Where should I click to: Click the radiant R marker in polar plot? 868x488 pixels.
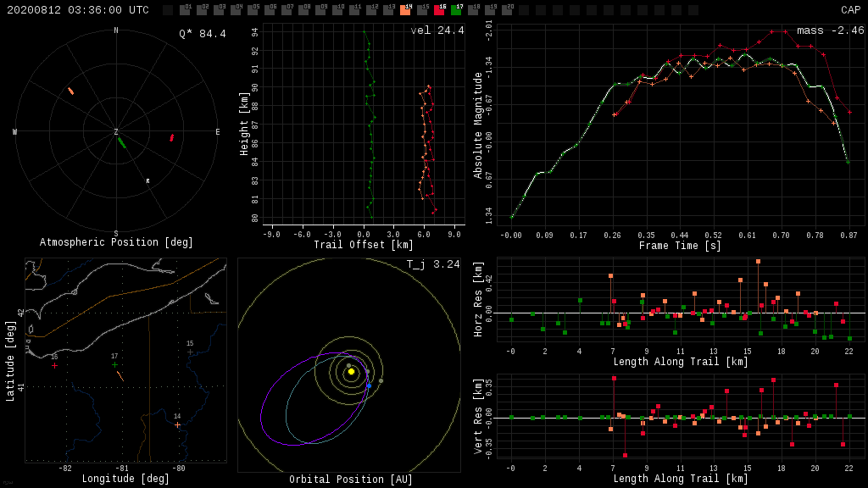pyautogui.click(x=147, y=180)
